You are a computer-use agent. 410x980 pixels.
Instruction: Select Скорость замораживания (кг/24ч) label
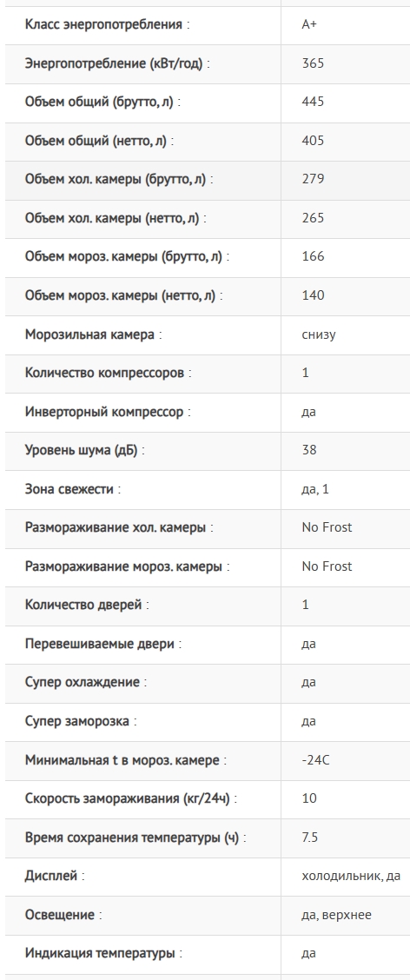[x=131, y=798]
